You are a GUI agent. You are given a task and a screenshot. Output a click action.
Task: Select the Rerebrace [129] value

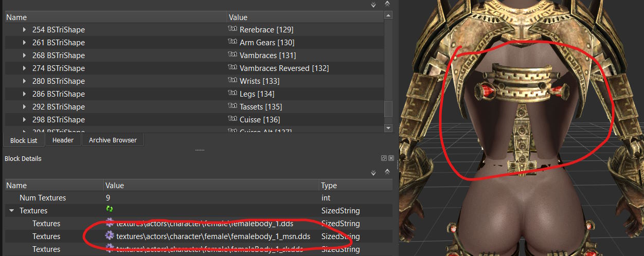pos(266,30)
